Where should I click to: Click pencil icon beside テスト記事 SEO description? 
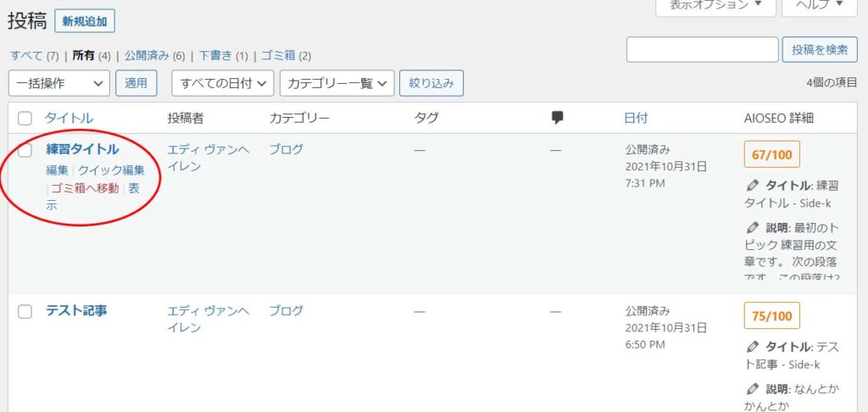pyautogui.click(x=752, y=389)
